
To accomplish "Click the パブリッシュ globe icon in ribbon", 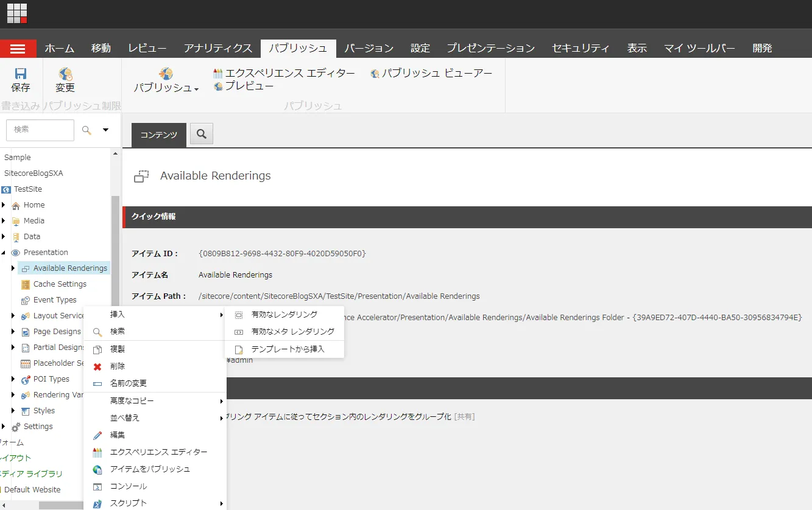I will 166,74.
